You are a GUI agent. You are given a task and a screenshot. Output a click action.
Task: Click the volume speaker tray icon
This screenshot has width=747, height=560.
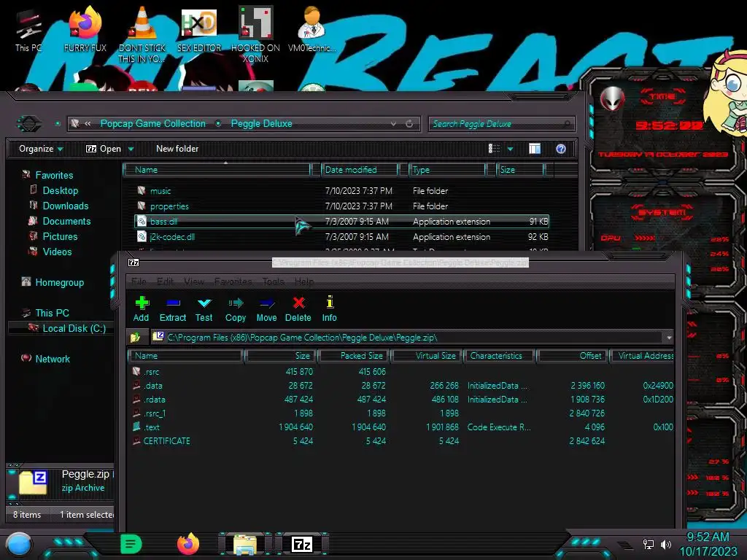666,544
